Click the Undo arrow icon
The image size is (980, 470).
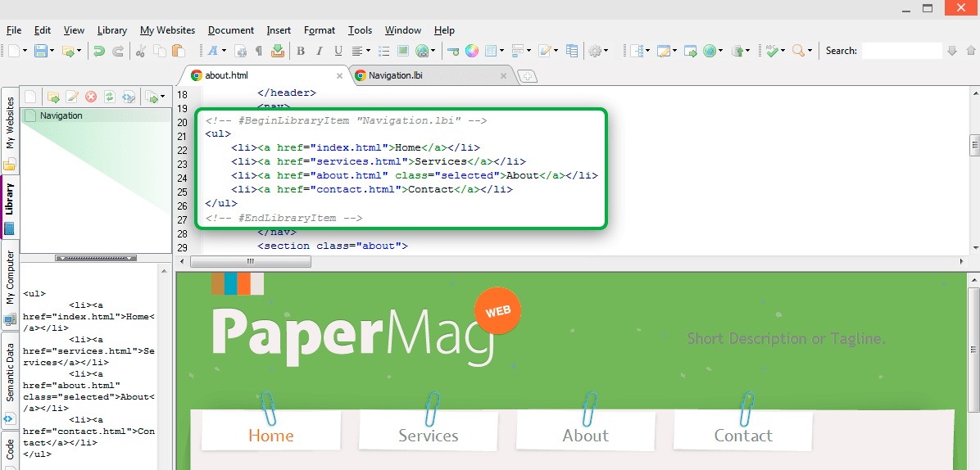coord(99,52)
